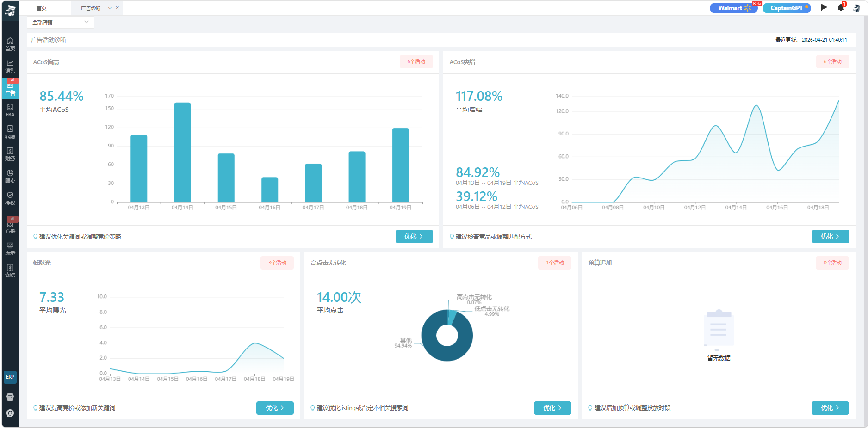Click the FBA icon in sidebar
This screenshot has width=868, height=429.
point(10,110)
